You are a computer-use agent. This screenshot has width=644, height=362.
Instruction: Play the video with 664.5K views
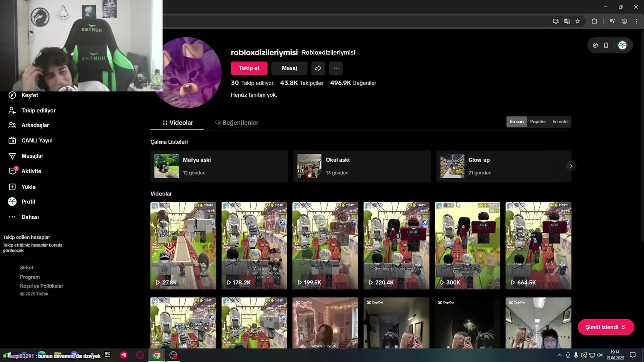tap(538, 246)
